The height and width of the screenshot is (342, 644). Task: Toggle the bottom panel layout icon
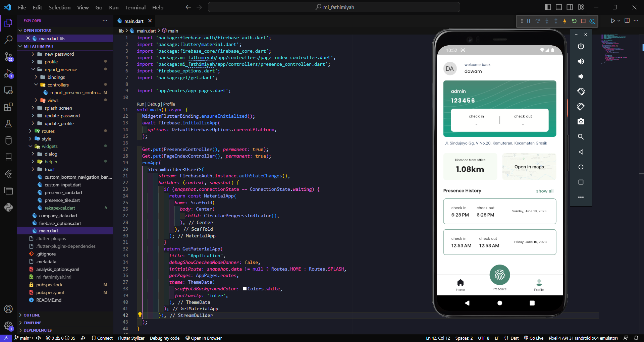tap(559, 7)
